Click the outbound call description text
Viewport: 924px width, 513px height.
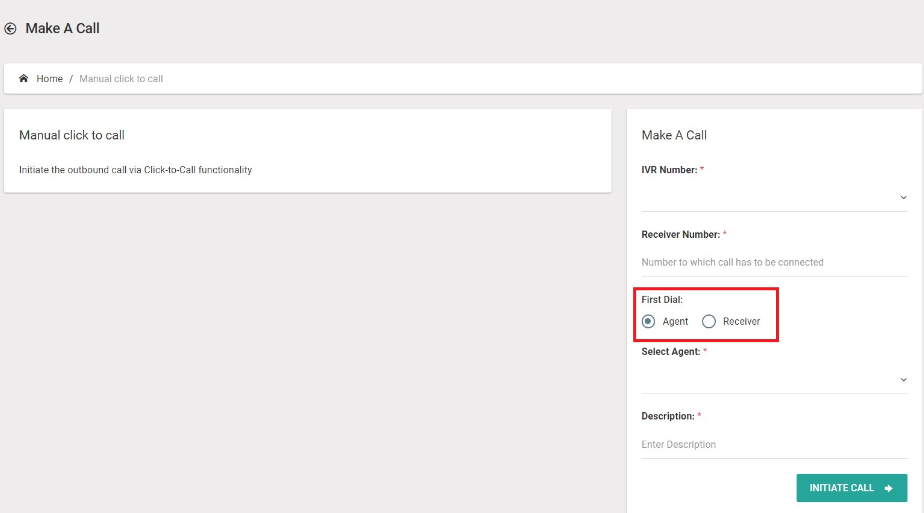136,170
